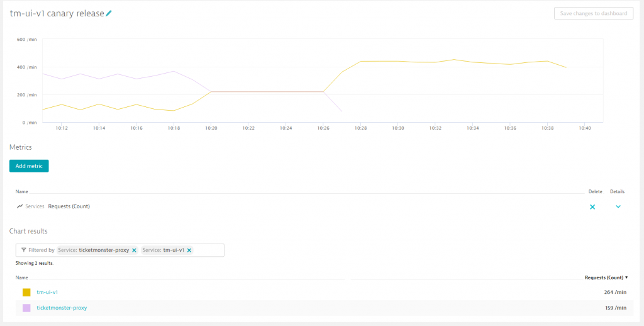Click the empty area of filter input box
Image resolution: width=644 pixels, height=326 pixels.
(x=208, y=250)
